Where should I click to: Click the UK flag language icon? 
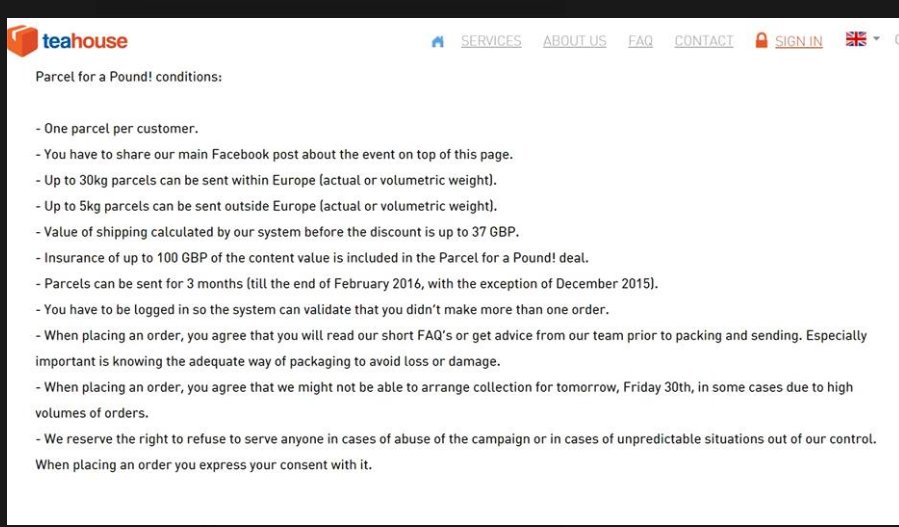pos(856,38)
